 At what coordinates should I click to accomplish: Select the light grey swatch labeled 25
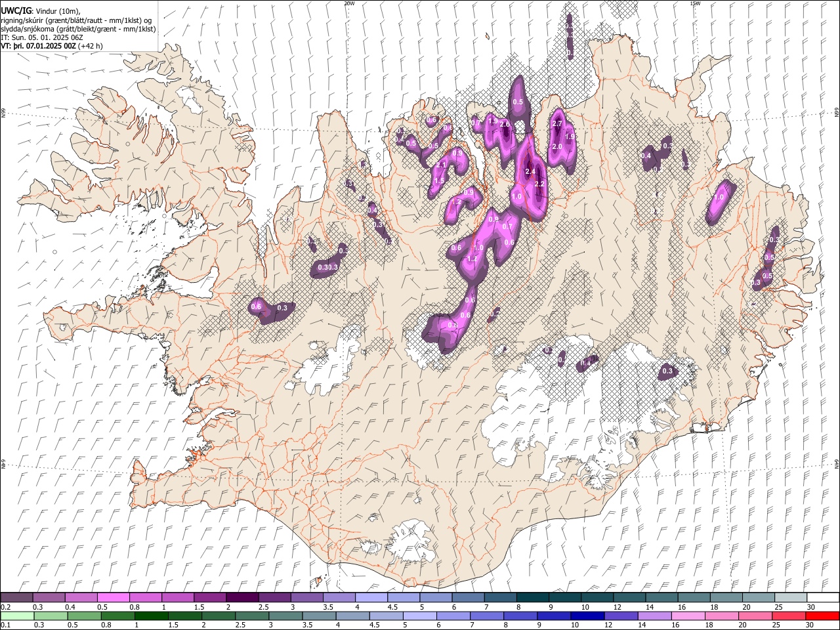click(791, 597)
